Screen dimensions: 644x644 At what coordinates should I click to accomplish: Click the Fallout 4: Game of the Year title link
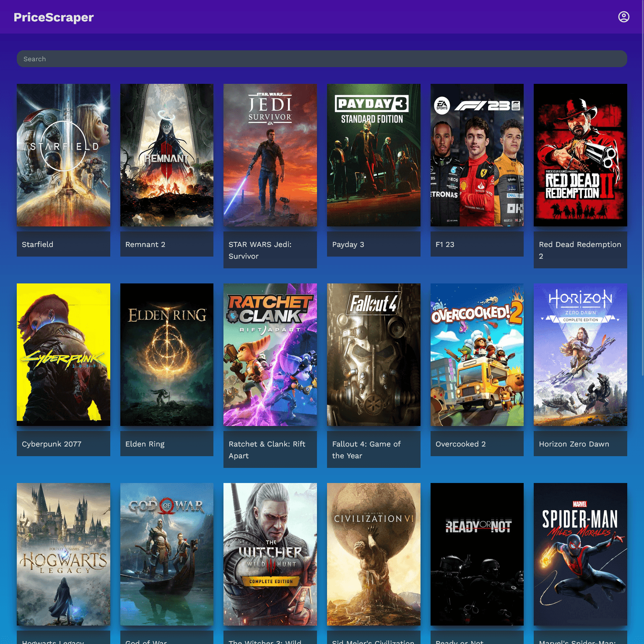click(x=366, y=449)
